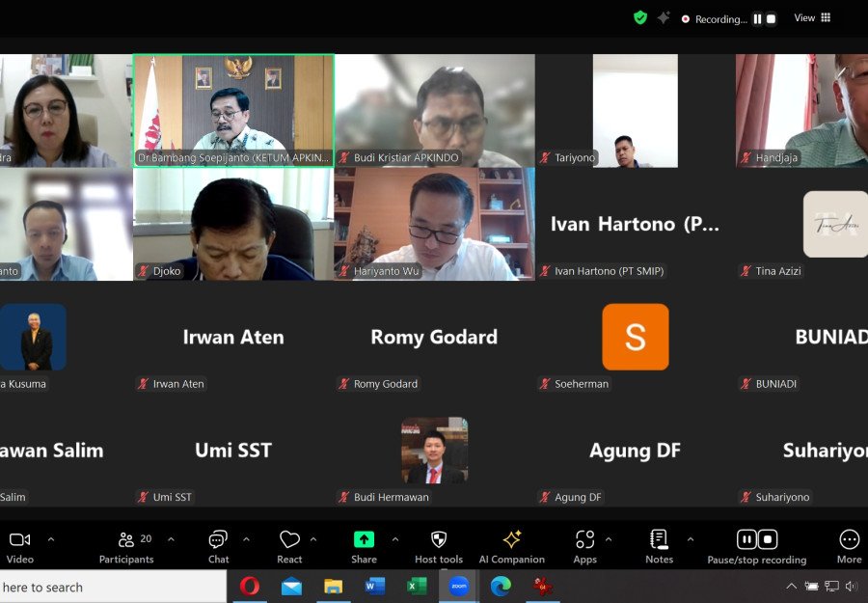The image size is (868, 603).
Task: Open Microsoft Edge from the taskbar
Action: (501, 586)
